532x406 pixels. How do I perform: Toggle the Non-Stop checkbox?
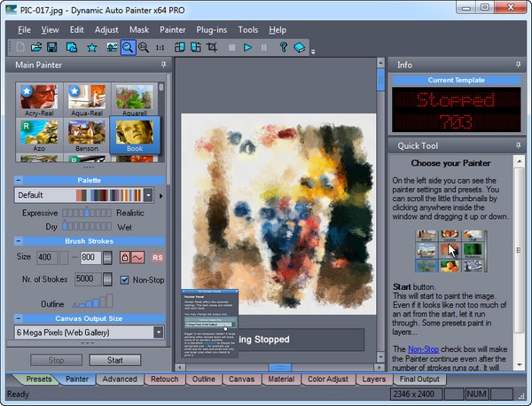(x=125, y=279)
